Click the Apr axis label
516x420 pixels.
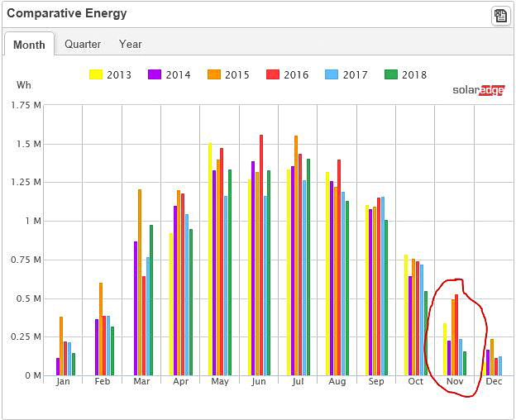coord(180,381)
